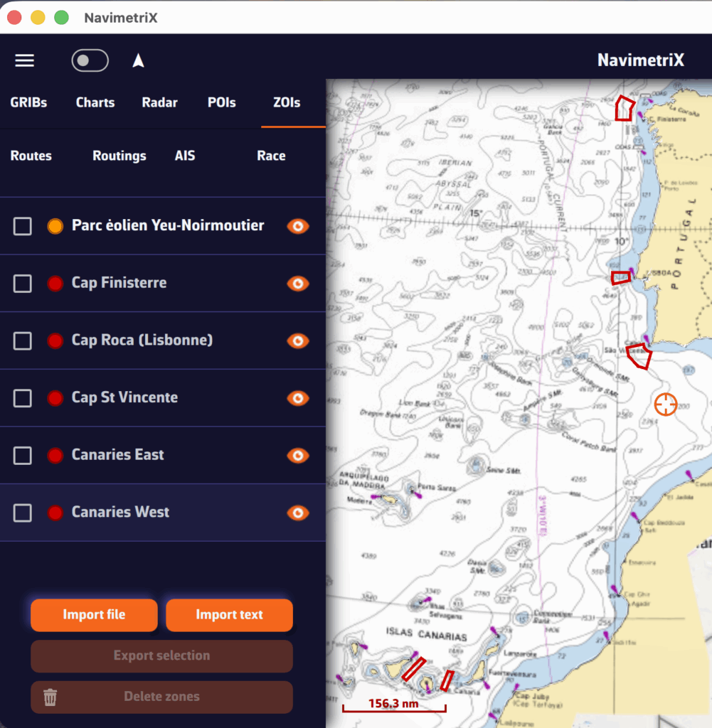Screen dimensions: 712x728
Task: Click the 156.3 nm scale bar
Action: coord(393,705)
